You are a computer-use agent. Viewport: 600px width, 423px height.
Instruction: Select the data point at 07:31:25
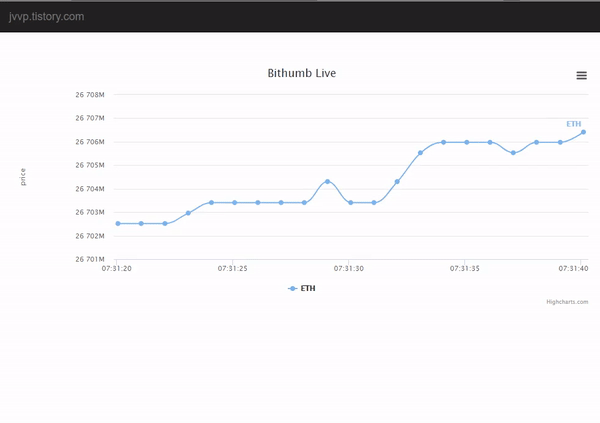click(235, 203)
